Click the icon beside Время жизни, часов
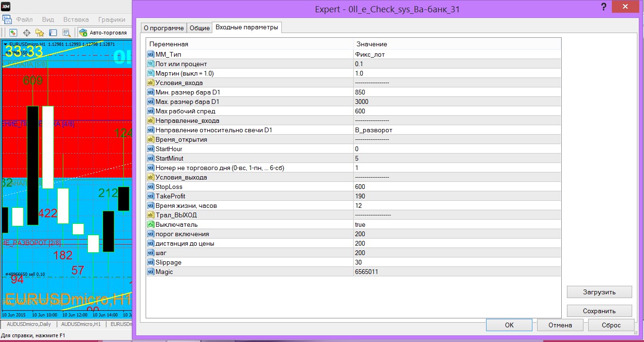Viewport: 644px width, 342px height. (150, 205)
